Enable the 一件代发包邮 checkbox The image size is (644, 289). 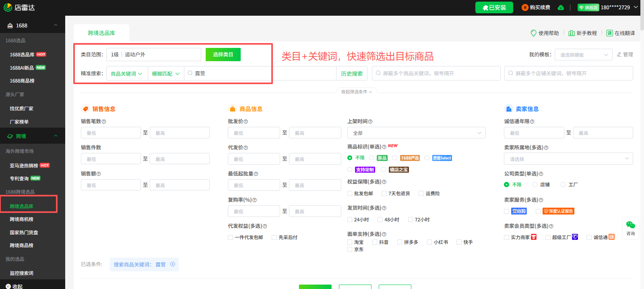[231, 237]
